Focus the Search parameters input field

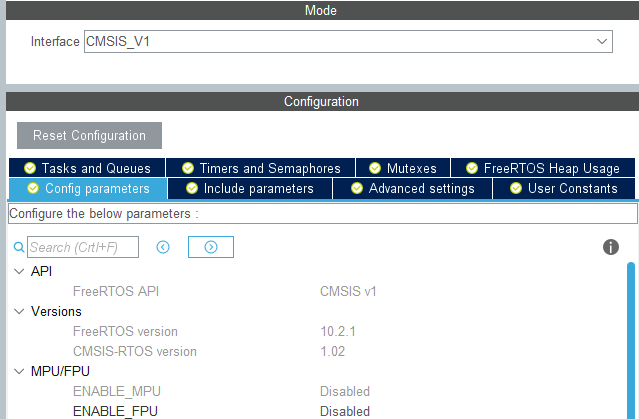pos(83,247)
